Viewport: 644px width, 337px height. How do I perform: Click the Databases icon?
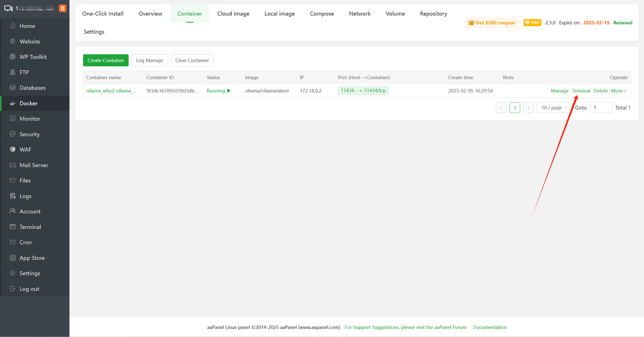pos(13,88)
